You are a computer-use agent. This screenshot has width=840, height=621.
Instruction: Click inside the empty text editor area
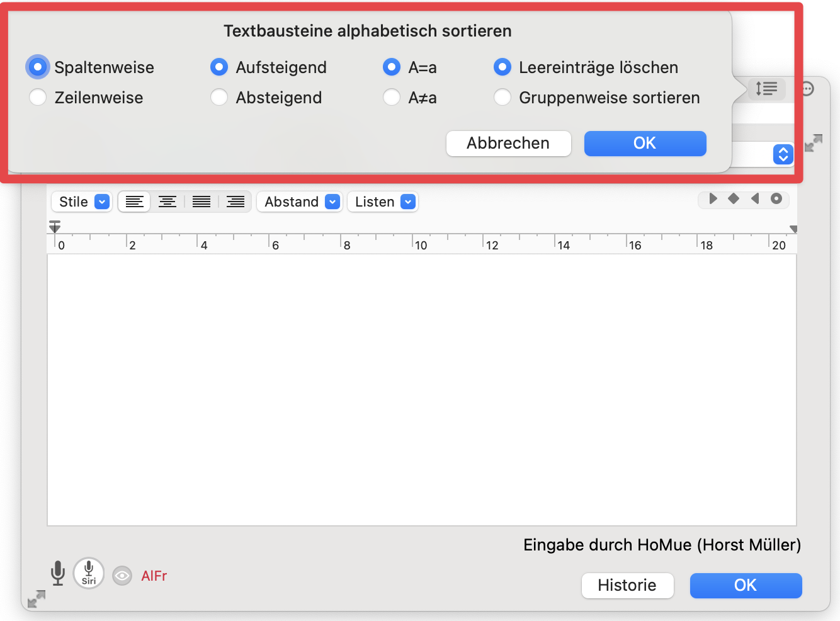click(x=422, y=390)
